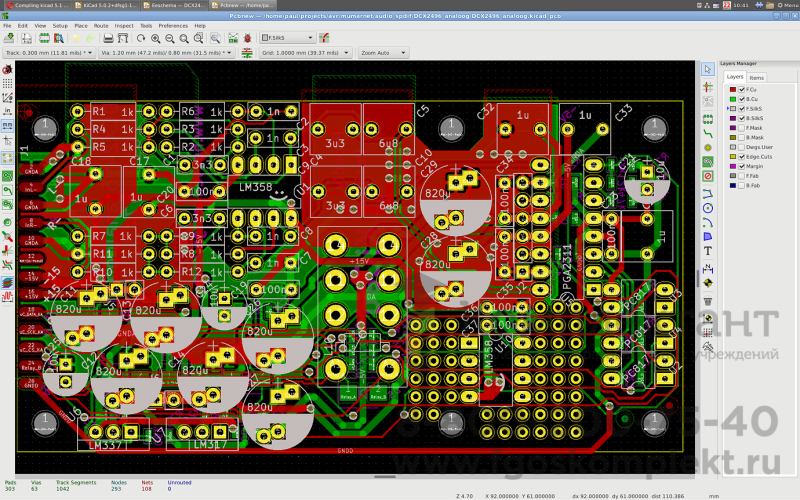The height and width of the screenshot is (500, 800).
Task: Toggle auto track width icon
Action: point(247,53)
